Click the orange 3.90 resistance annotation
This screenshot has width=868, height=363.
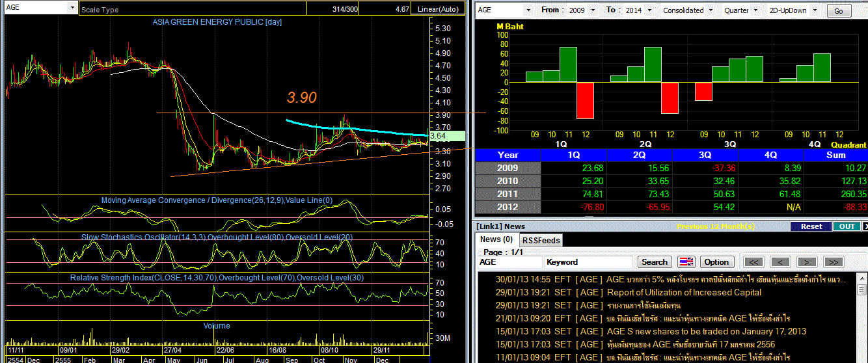pos(302,98)
